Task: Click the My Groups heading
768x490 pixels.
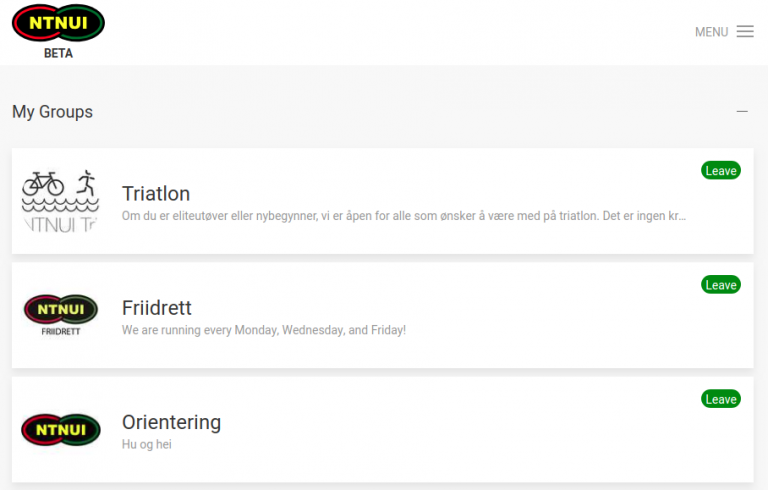Action: click(x=52, y=112)
